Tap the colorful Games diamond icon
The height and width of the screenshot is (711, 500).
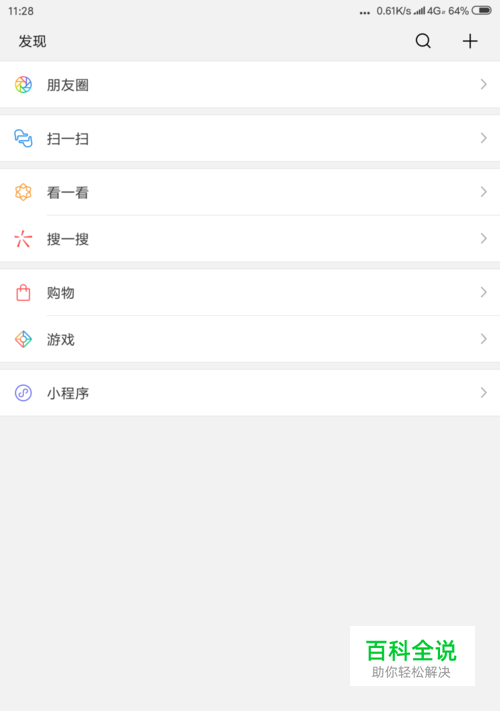(x=23, y=339)
